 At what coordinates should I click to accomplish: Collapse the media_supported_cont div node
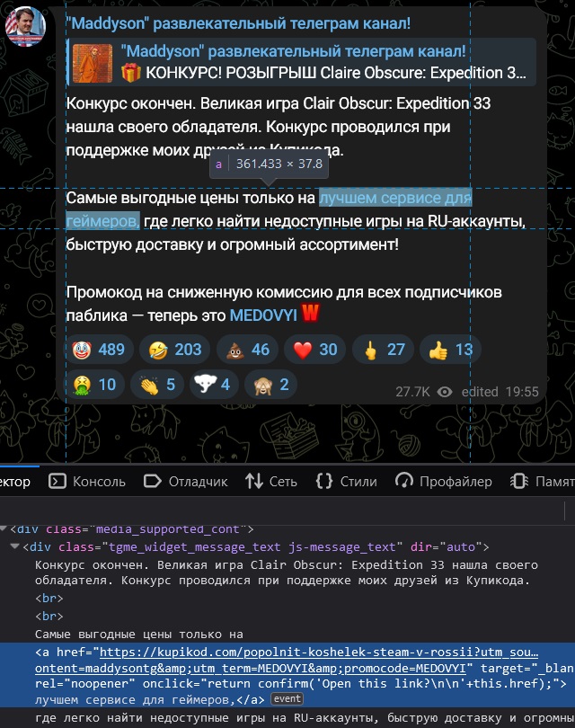[4, 528]
